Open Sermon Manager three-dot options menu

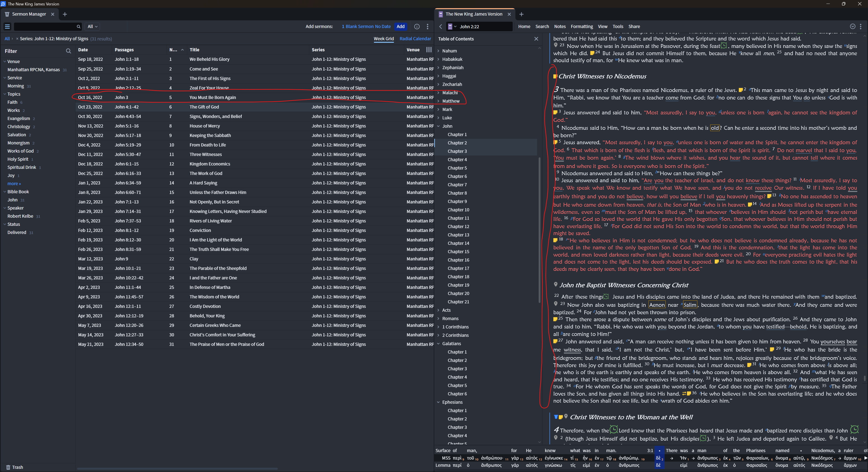click(x=428, y=27)
